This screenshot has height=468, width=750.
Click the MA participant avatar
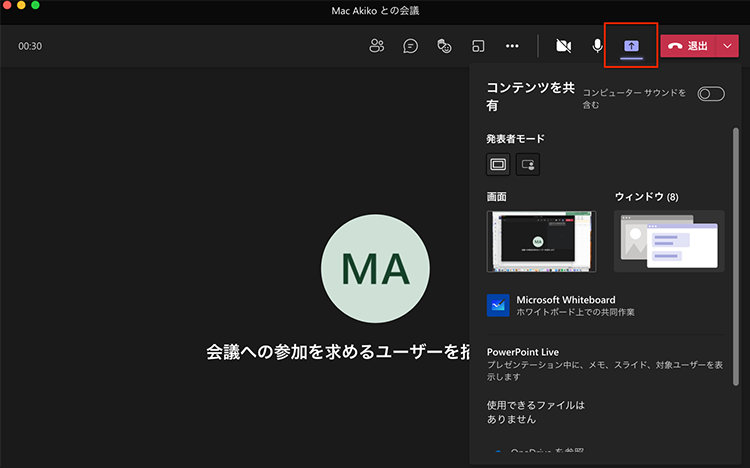point(375,267)
